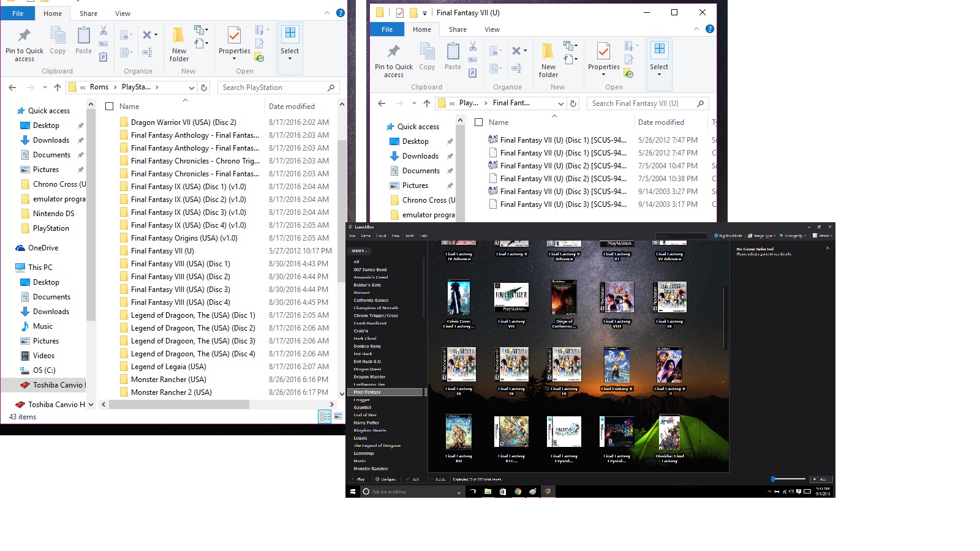Open Properties in Final Fantasy VII window ribbon
980x551 pixels.
604,59
